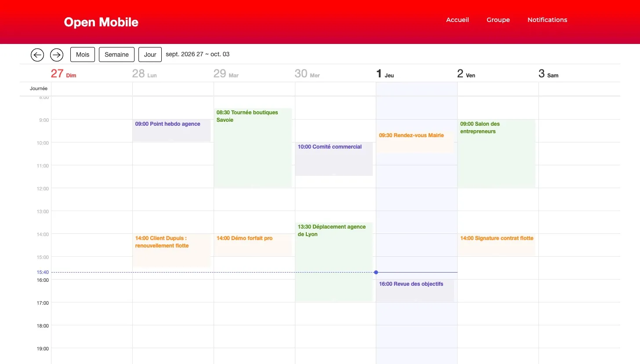
Task: Select the 1 Jeu day header
Action: click(385, 73)
